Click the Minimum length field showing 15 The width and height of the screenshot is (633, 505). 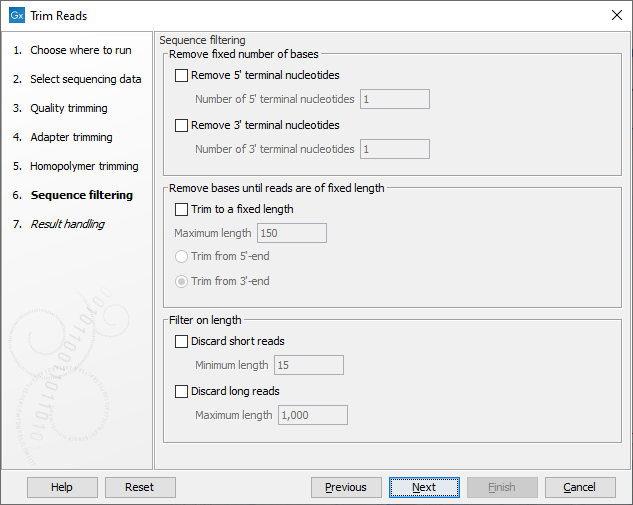click(x=309, y=365)
